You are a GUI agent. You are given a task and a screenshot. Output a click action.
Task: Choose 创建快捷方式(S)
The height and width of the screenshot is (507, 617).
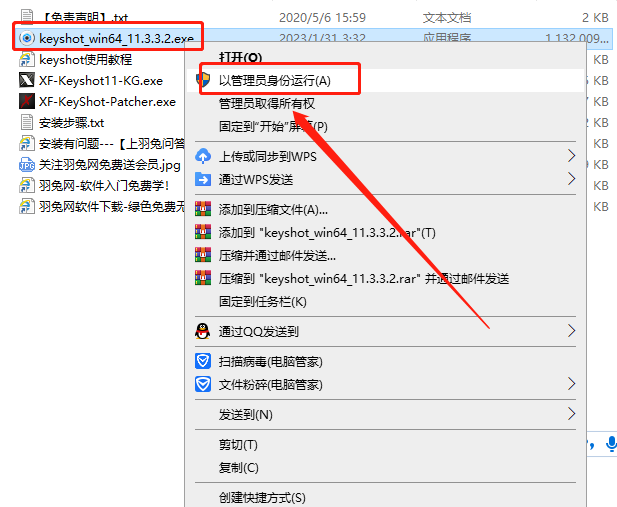[x=262, y=497]
